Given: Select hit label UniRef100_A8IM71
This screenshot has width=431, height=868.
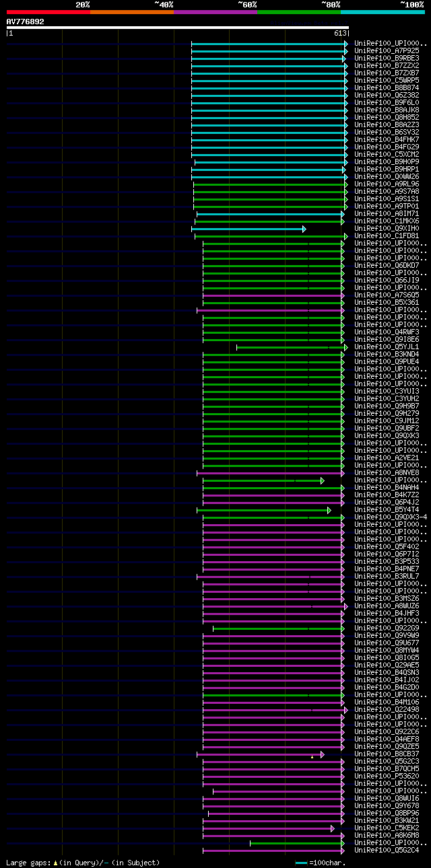Looking at the screenshot, I should click(387, 213).
